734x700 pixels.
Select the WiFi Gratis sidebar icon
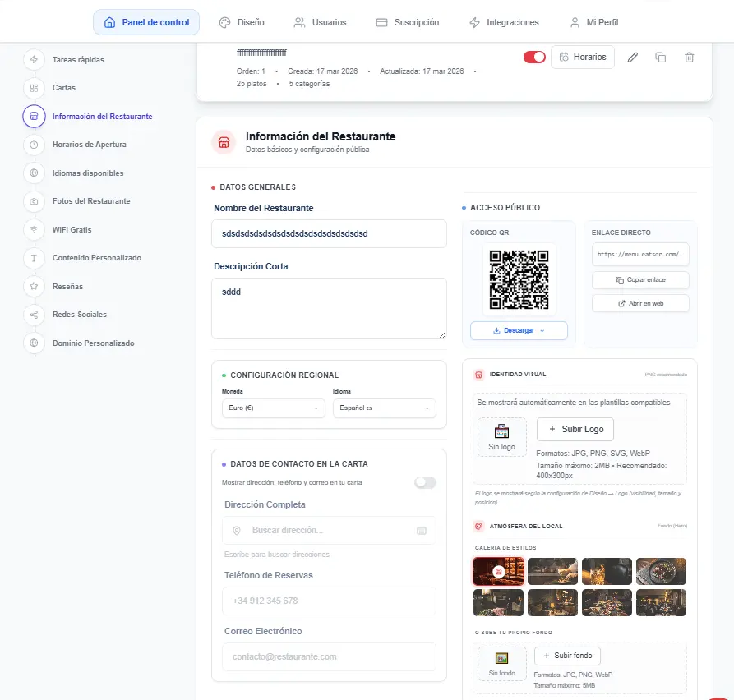[x=34, y=229]
